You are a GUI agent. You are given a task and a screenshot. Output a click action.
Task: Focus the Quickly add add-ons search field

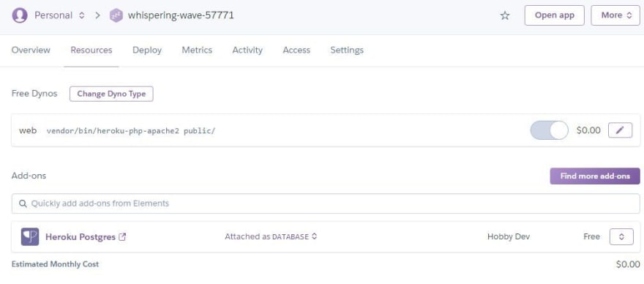tap(326, 203)
